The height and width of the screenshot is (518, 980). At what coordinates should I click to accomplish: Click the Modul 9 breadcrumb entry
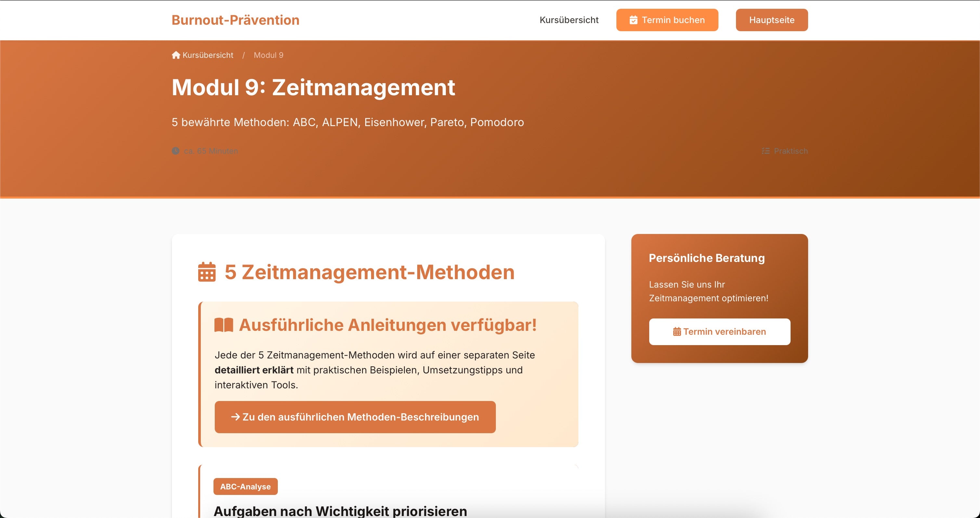[x=268, y=55]
